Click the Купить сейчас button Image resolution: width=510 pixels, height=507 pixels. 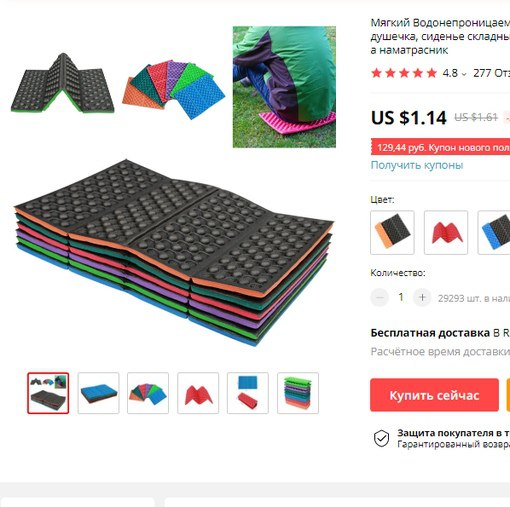434,395
